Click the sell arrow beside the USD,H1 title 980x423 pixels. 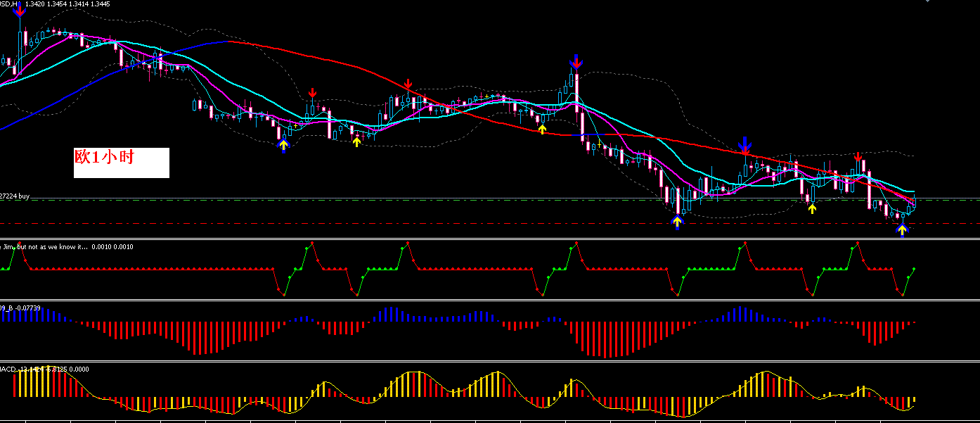click(20, 12)
